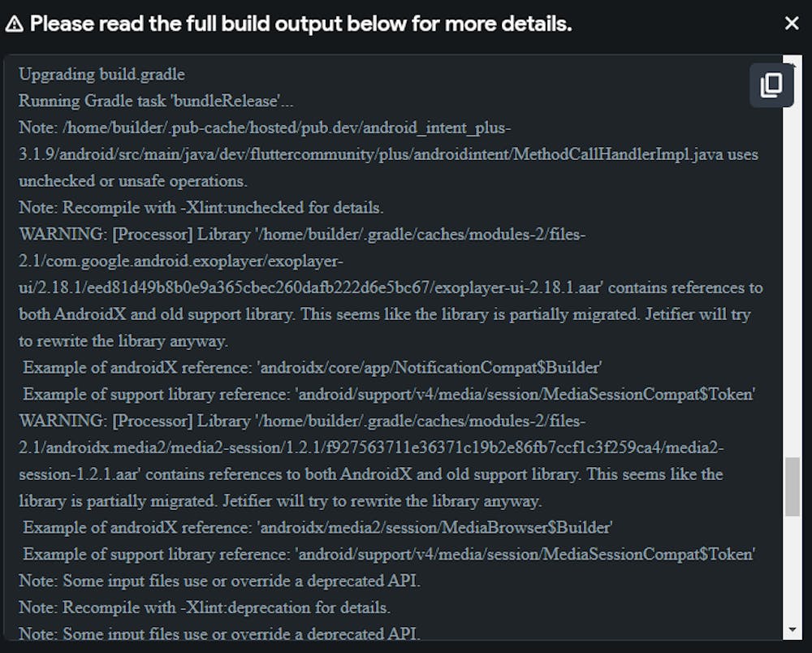Image resolution: width=812 pixels, height=653 pixels.
Task: Click the scrollbar thumb in build output
Action: 792,487
